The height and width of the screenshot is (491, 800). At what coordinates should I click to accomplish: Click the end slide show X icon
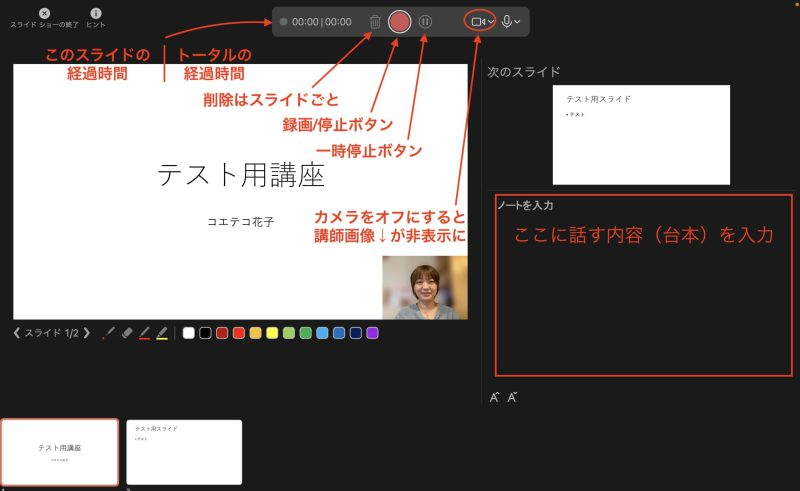click(44, 13)
